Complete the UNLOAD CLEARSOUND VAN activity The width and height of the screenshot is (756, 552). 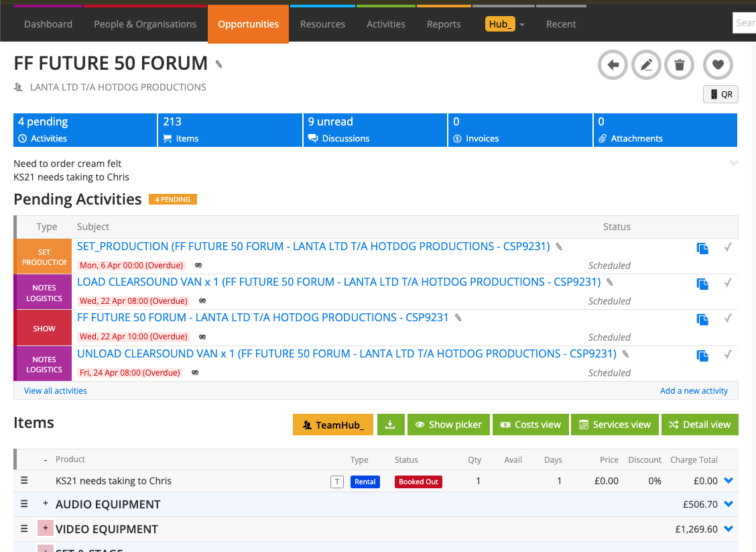coord(729,354)
